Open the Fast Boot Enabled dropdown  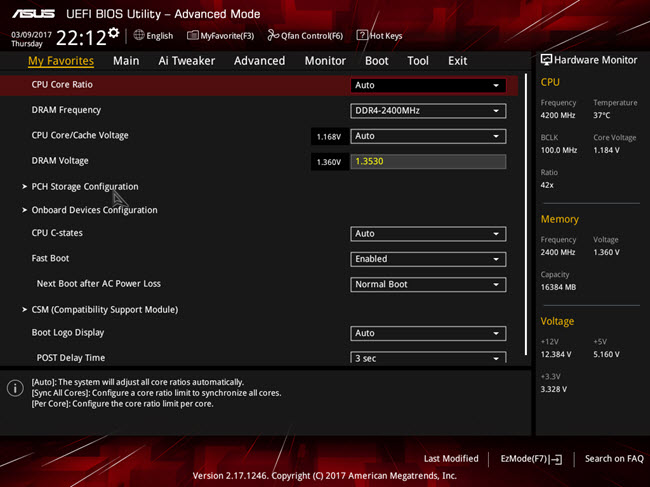click(x=428, y=259)
